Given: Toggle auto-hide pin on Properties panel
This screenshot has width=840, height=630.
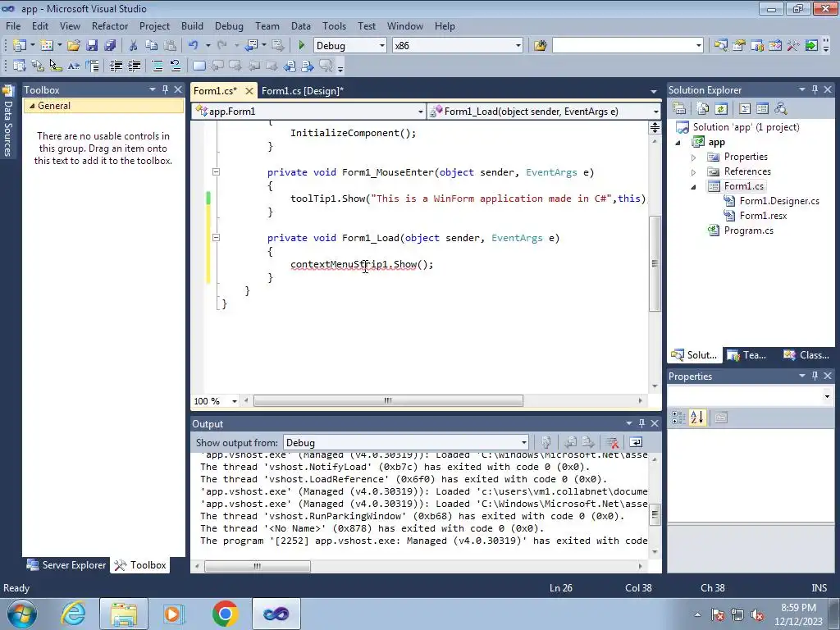Looking at the screenshot, I should [815, 376].
